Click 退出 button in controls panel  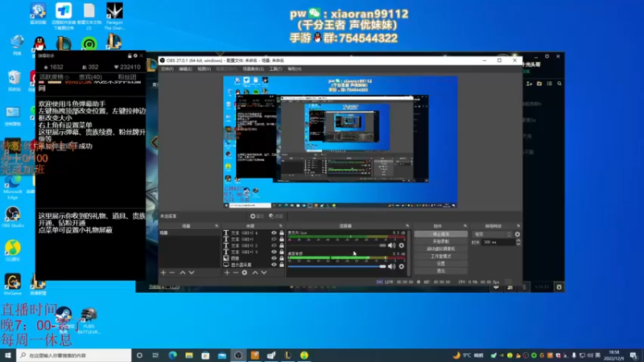coord(440,271)
